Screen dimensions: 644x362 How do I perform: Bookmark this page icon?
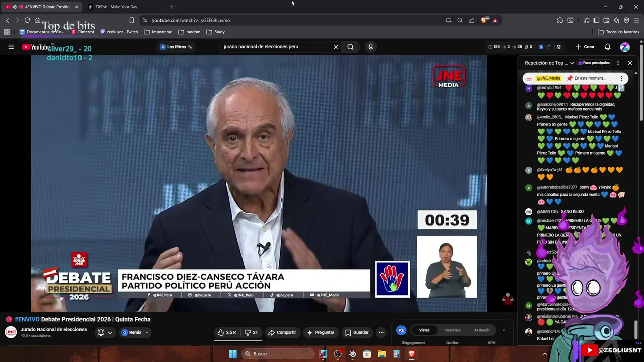point(132,20)
